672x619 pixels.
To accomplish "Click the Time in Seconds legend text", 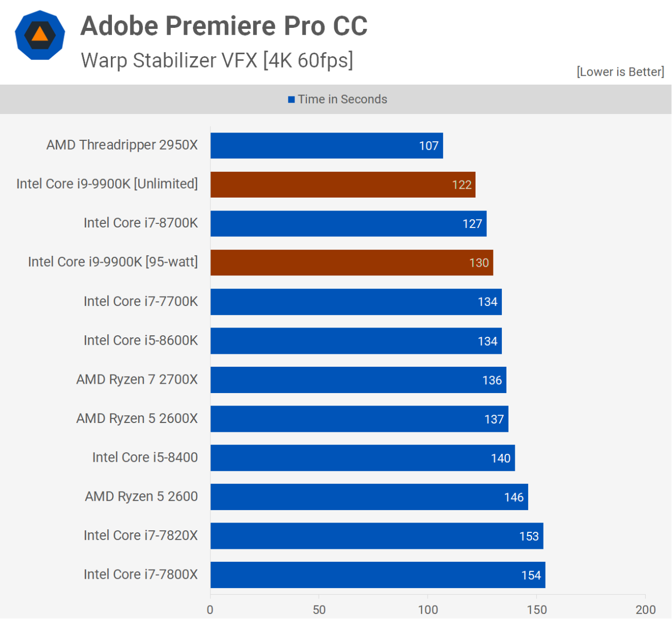I will coord(342,100).
